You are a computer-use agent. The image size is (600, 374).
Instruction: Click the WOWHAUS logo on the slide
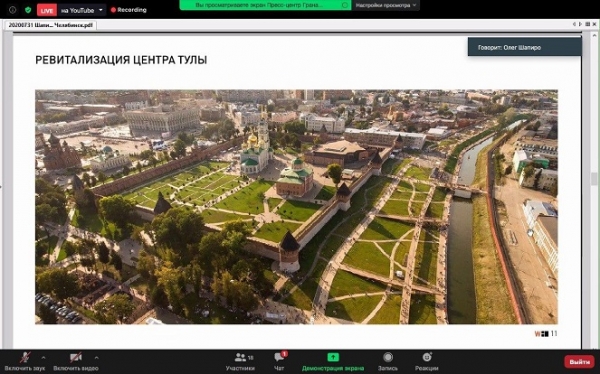pos(541,334)
